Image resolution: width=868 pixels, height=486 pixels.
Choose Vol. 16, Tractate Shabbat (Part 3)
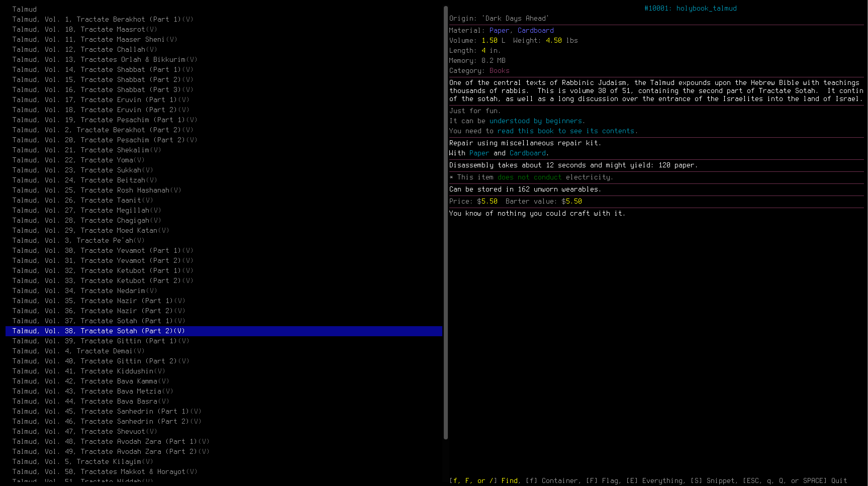(x=103, y=89)
